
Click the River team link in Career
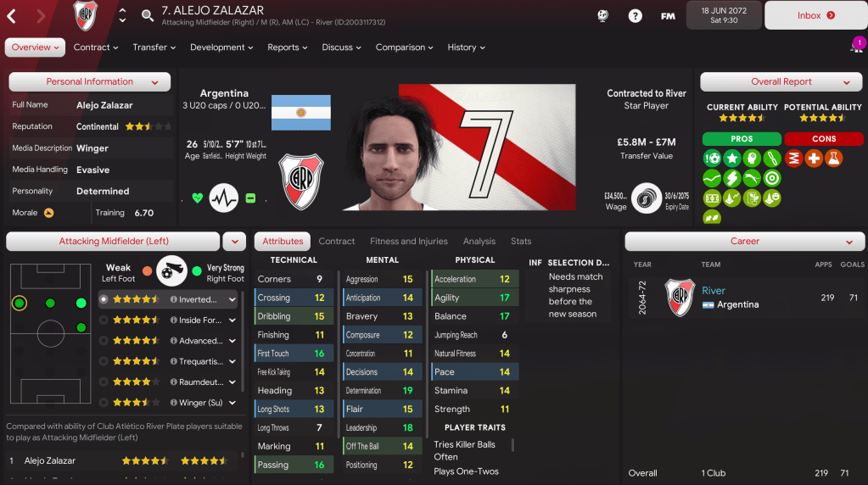tap(713, 290)
